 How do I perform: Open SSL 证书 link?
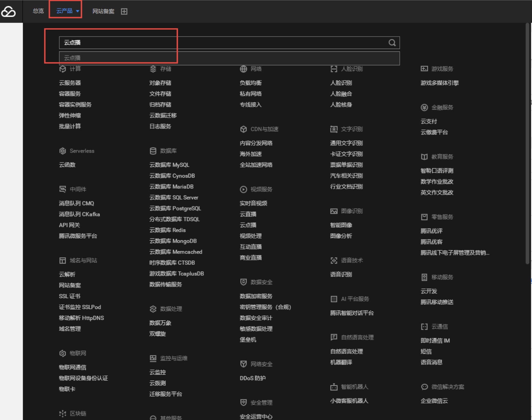pos(70,296)
